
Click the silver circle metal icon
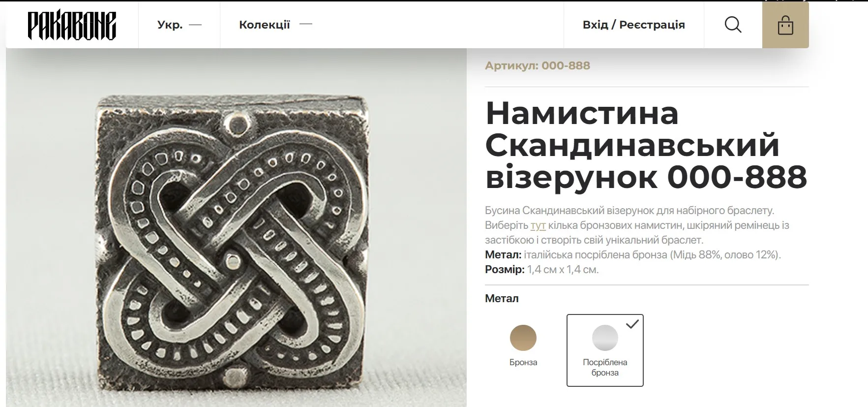tap(605, 338)
